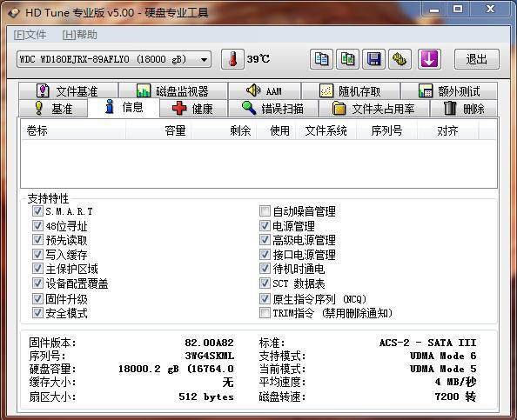Click the 容量 column header
Viewport: 517px width, 420px height.
coord(158,130)
